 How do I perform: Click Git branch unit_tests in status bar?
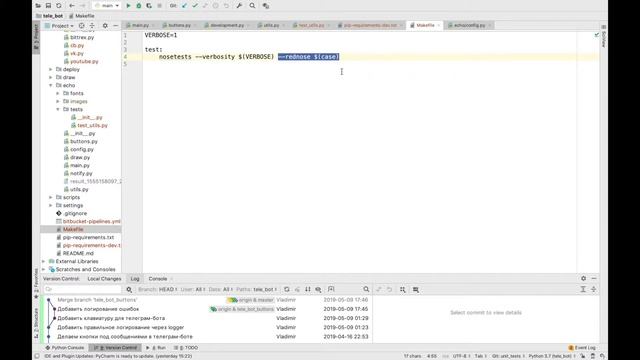click(509, 356)
